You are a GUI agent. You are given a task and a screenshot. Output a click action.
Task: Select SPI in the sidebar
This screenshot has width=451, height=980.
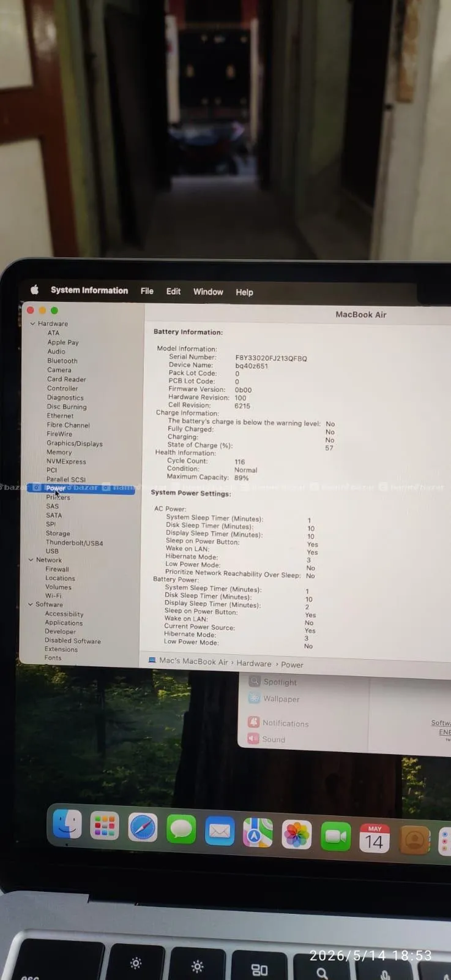[x=51, y=524]
